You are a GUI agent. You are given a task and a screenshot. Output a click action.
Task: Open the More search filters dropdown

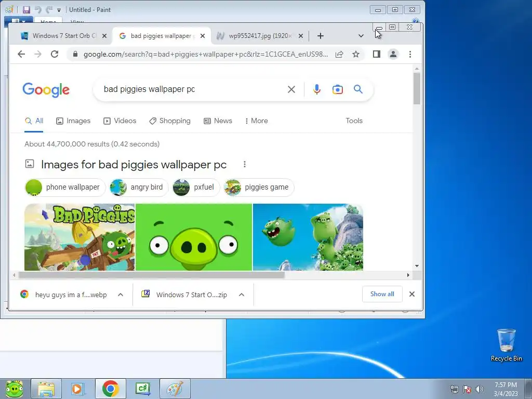click(256, 121)
